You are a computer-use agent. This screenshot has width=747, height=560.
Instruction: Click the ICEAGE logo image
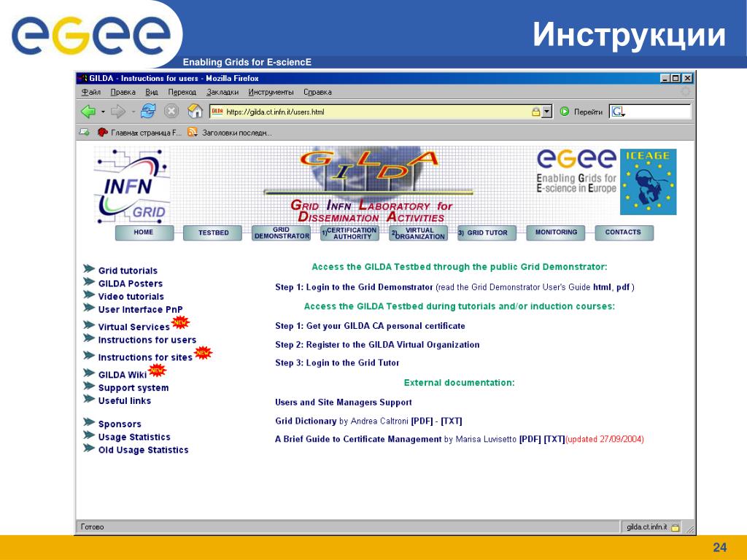648,182
